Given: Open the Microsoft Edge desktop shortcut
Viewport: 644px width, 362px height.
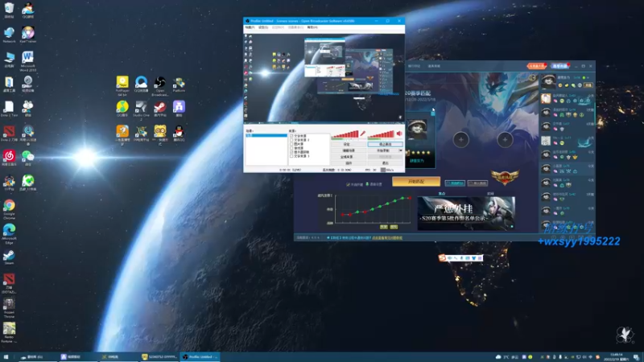Looking at the screenshot, I should point(9,234).
